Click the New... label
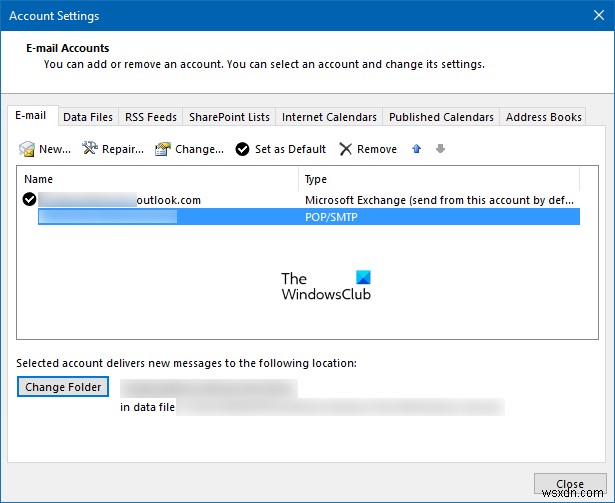This screenshot has height=503, width=615. [x=55, y=149]
